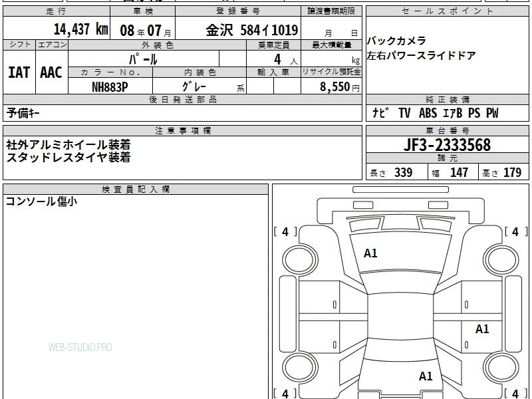Click front-right wheel in car diagram
532x399 pixels.
(x=501, y=260)
